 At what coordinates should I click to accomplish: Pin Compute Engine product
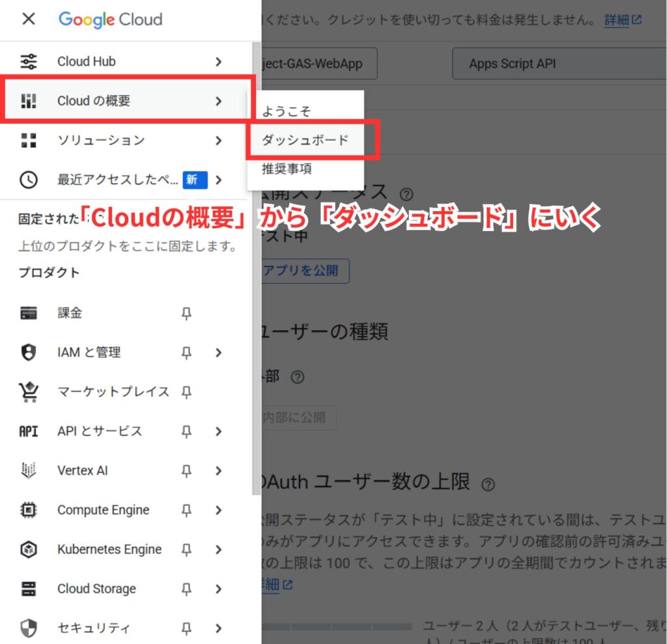[186, 510]
